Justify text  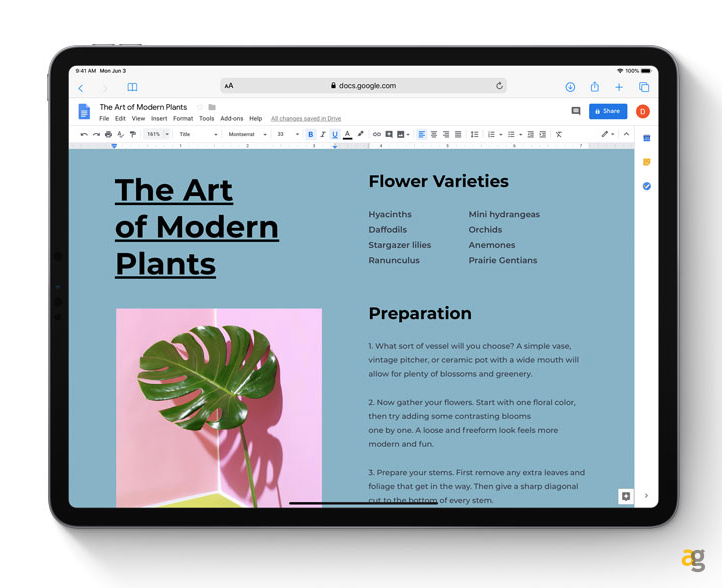458,134
